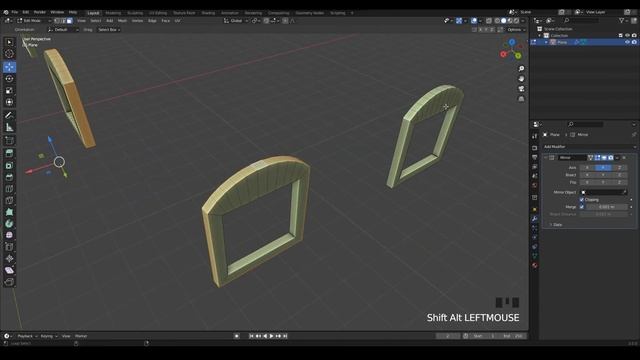Open the Playback dropdown in timeline
640x360 pixels.
point(27,336)
